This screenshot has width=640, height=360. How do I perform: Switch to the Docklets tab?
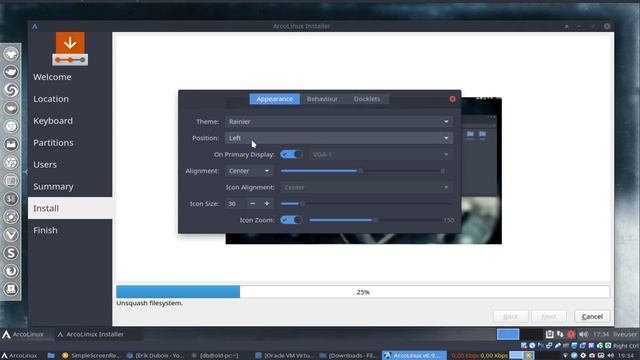click(x=367, y=99)
